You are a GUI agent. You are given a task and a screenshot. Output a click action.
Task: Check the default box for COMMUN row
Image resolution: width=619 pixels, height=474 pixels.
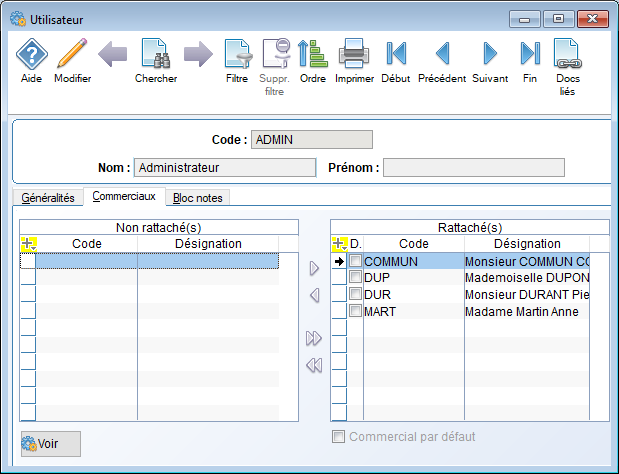pos(355,261)
